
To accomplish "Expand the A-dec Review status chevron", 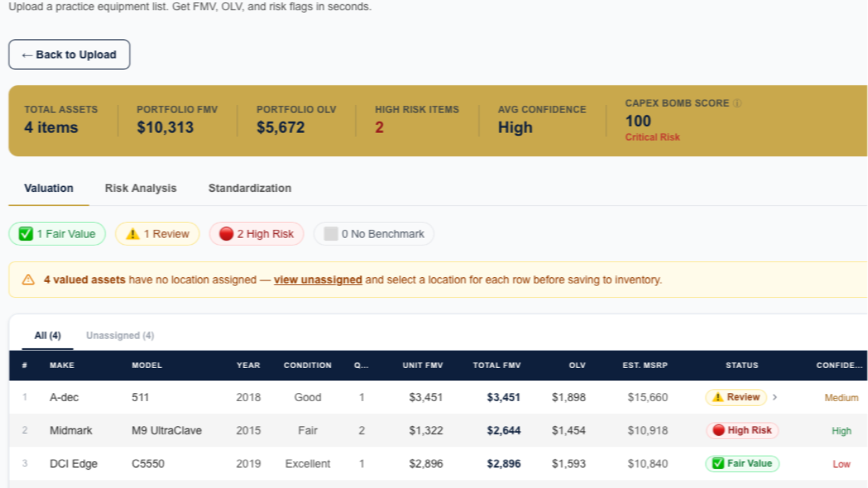I will tap(775, 397).
